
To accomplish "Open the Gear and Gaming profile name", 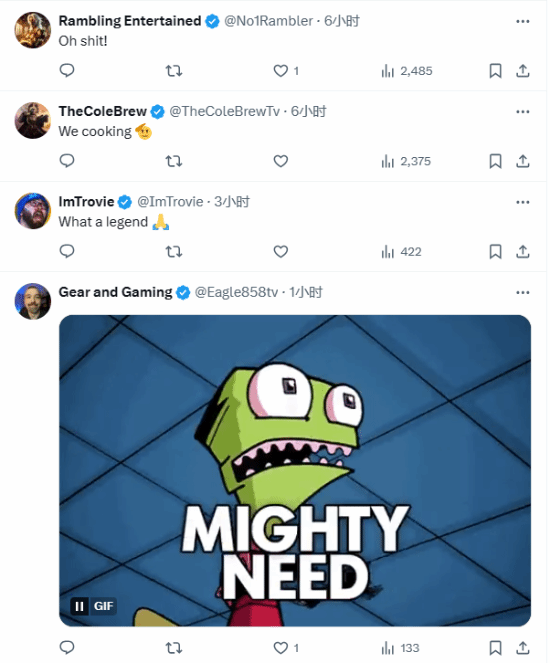I will (115, 292).
